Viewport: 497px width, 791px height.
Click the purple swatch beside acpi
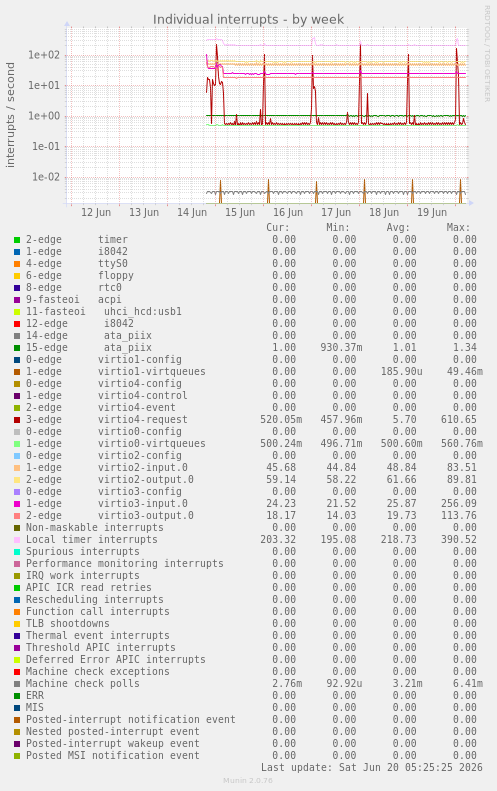click(17, 300)
